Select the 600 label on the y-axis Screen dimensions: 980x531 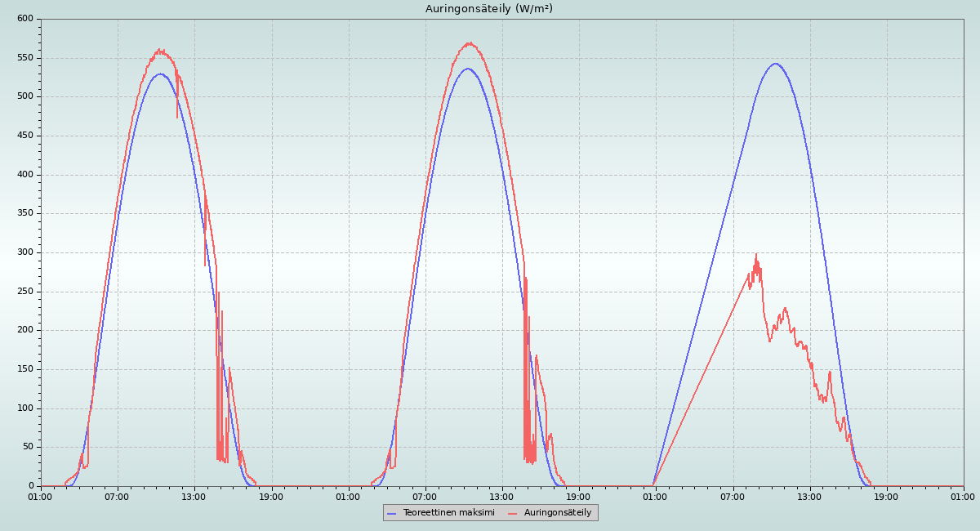(25, 19)
